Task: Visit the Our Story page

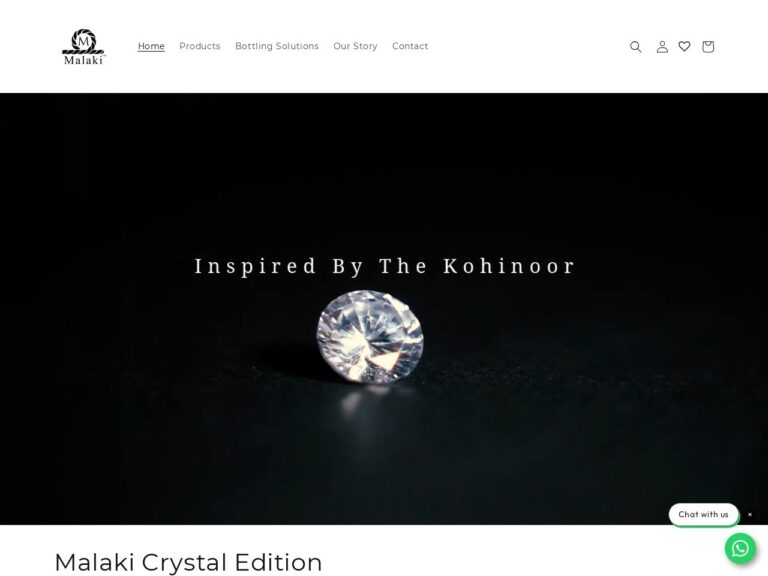Action: click(x=355, y=46)
